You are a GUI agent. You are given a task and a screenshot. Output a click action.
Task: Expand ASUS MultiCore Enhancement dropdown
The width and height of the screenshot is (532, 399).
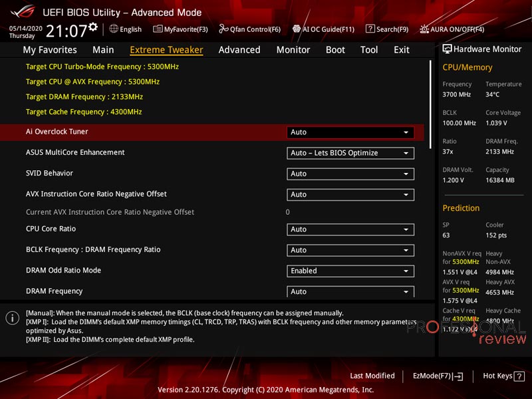[350, 153]
